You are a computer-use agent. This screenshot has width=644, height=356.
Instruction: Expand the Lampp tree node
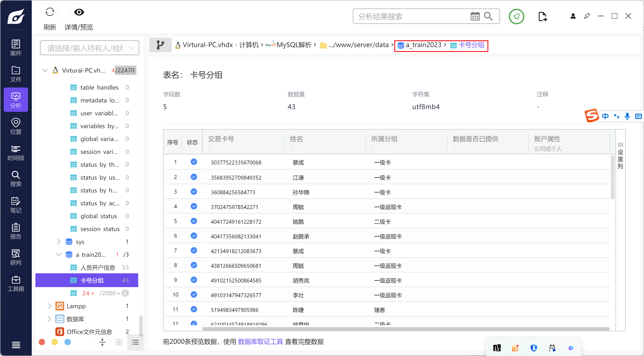tap(49, 306)
